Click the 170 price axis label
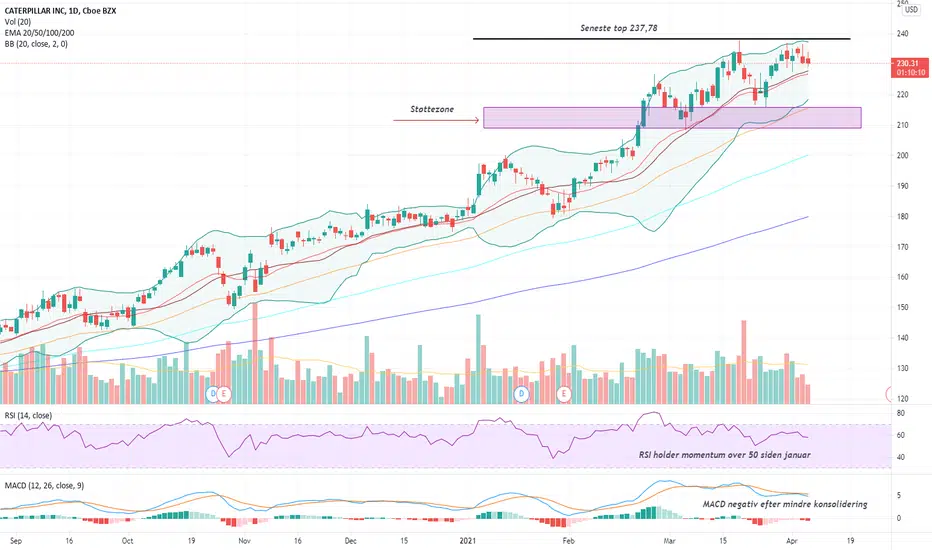Screen dimensions: 932x550 click(902, 247)
